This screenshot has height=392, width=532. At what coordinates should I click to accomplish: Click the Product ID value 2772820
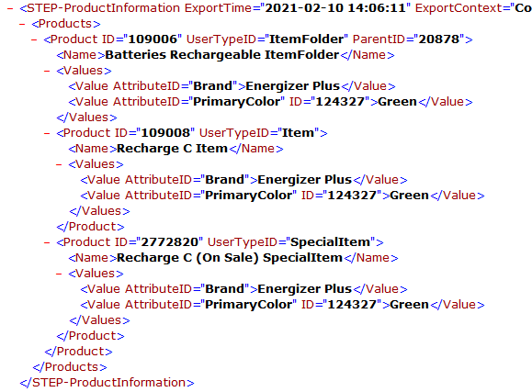(x=169, y=242)
